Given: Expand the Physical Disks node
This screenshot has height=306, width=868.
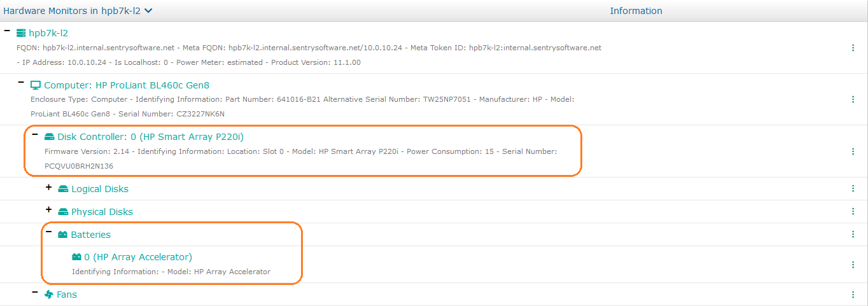Looking at the screenshot, I should click(48, 211).
